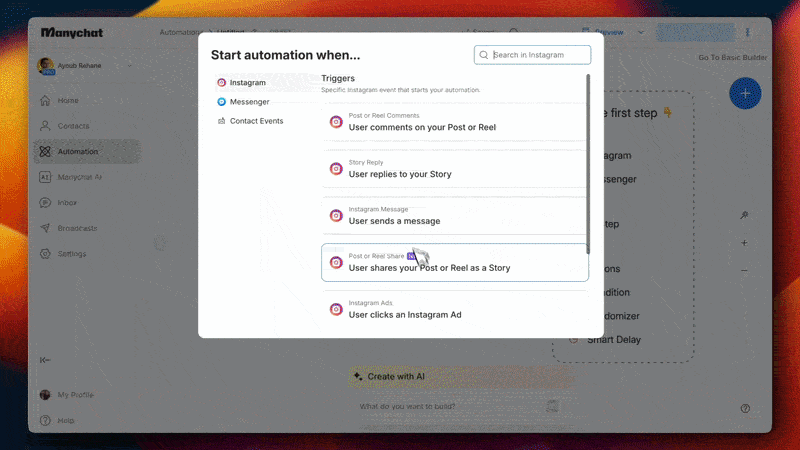800x450 pixels.
Task: Click the blue plus add button
Action: [745, 93]
